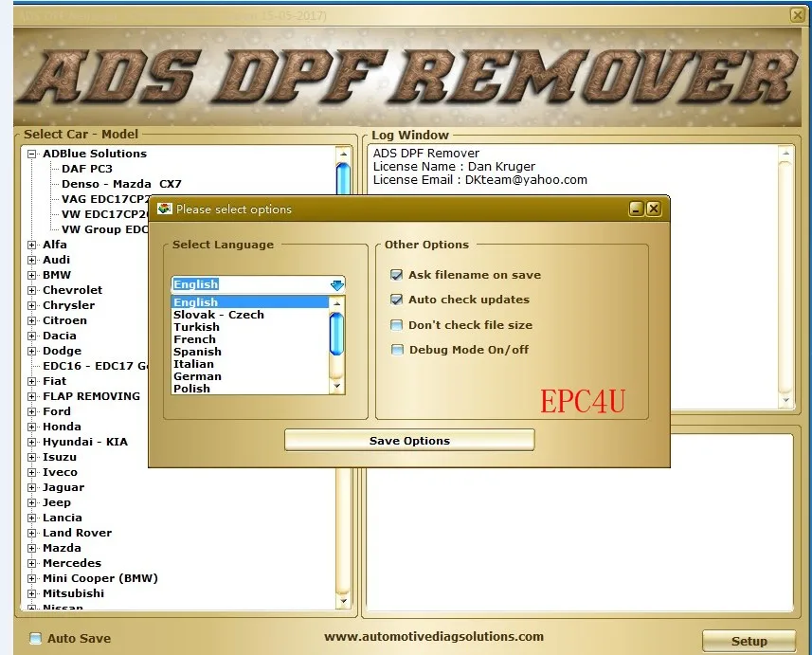Click car tree scroll up arrow
812x655 pixels.
click(x=343, y=154)
